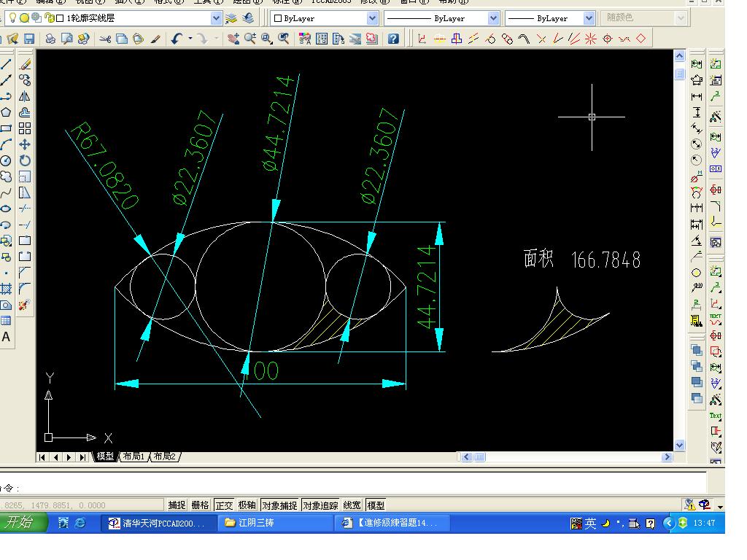Select the Ellipse draw tool
This screenshot has height=560, width=747.
pos(6,209)
